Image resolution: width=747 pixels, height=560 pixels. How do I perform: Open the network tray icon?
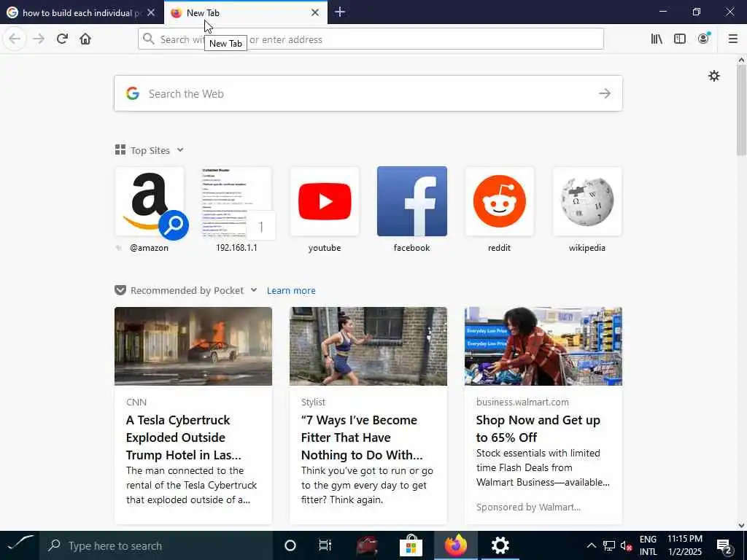coord(609,545)
